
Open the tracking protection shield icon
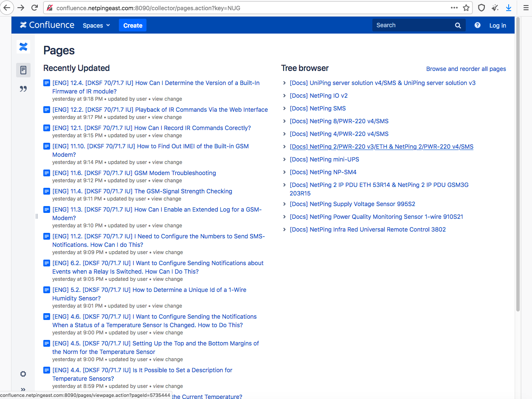[481, 8]
